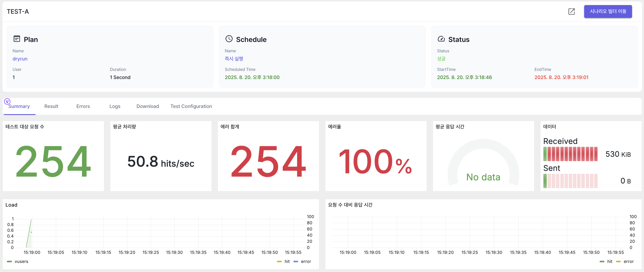Screen dimensions: 644x272
Task: Click the open in new window icon
Action: [x=572, y=11]
